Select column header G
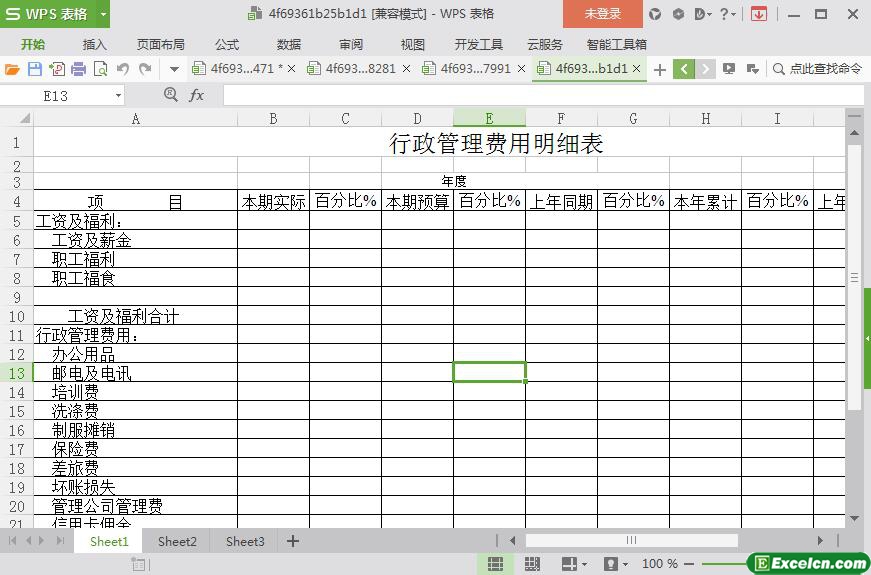 633,118
